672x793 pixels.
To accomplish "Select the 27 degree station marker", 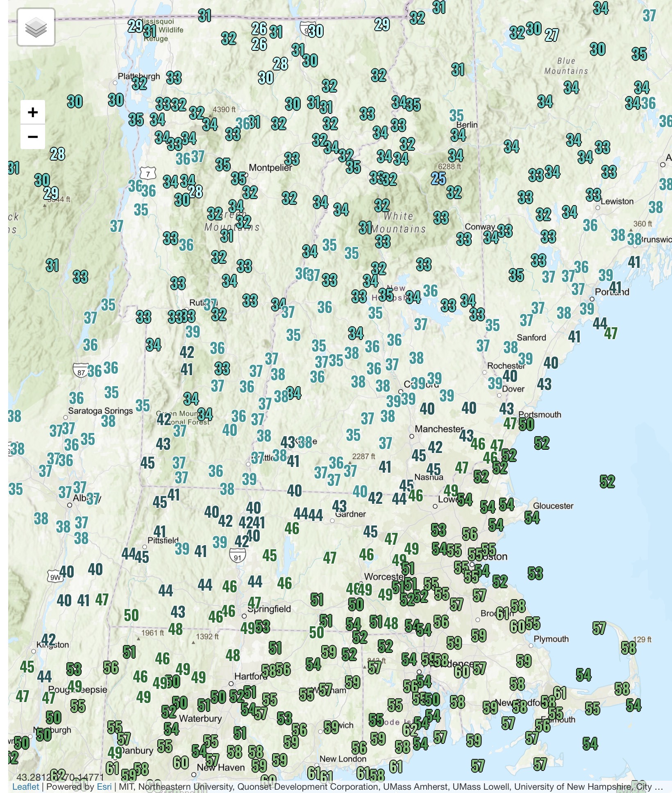I will click(x=552, y=35).
